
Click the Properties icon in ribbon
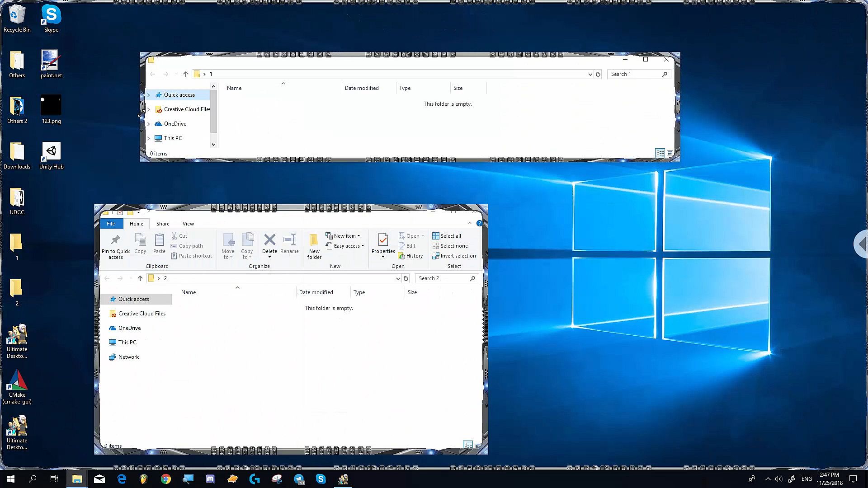pos(383,240)
